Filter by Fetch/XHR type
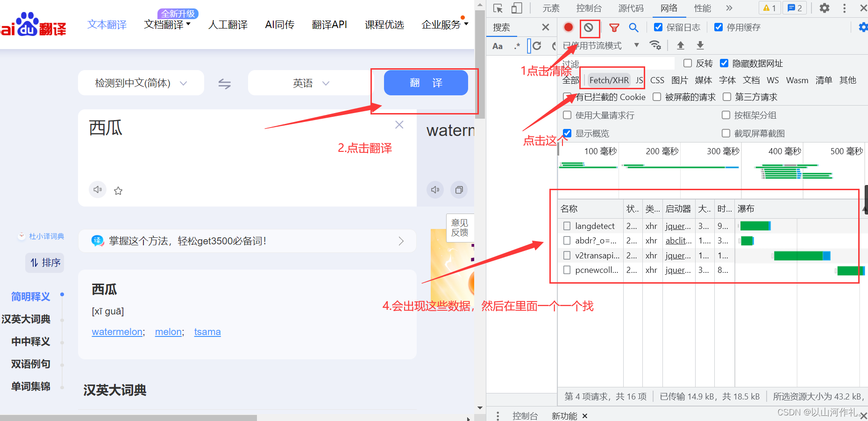 pyautogui.click(x=609, y=80)
